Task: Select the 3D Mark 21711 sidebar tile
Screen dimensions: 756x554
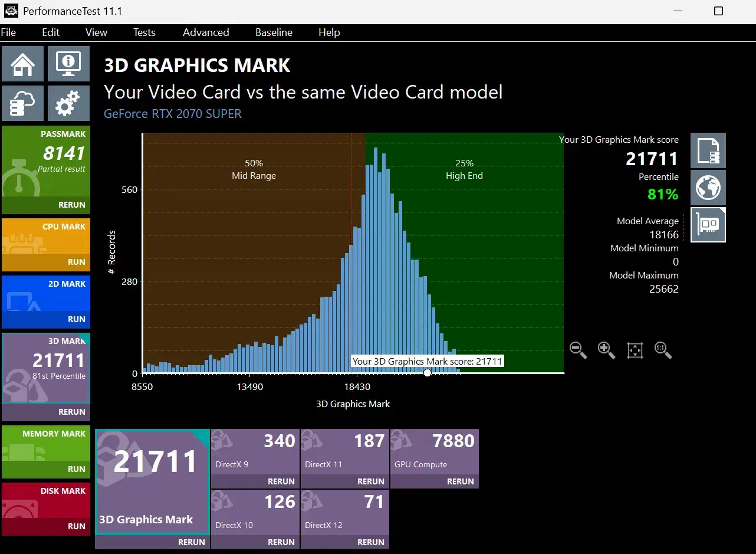Action: coord(46,369)
